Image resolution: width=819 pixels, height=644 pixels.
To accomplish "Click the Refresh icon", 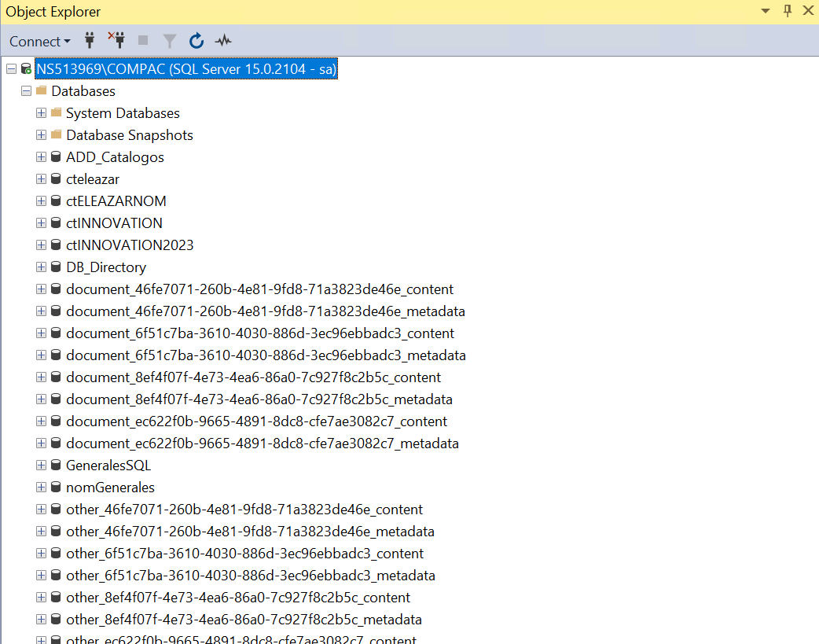I will 196,41.
